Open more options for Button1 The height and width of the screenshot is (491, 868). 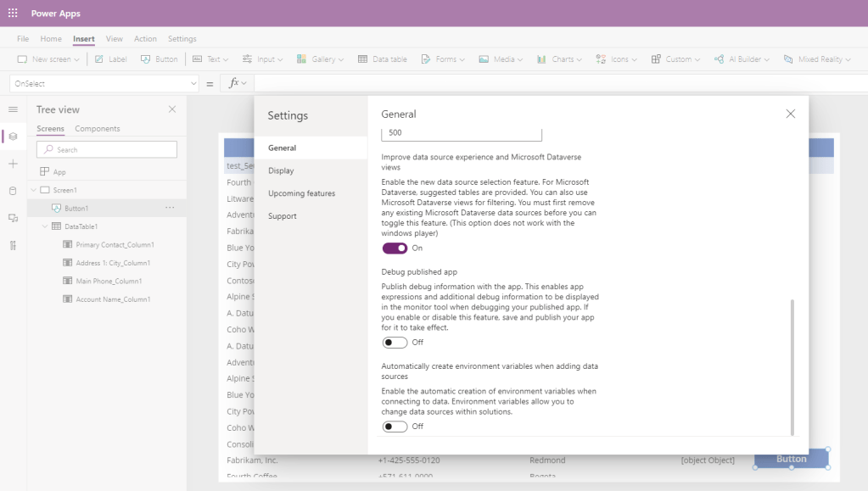tap(170, 208)
